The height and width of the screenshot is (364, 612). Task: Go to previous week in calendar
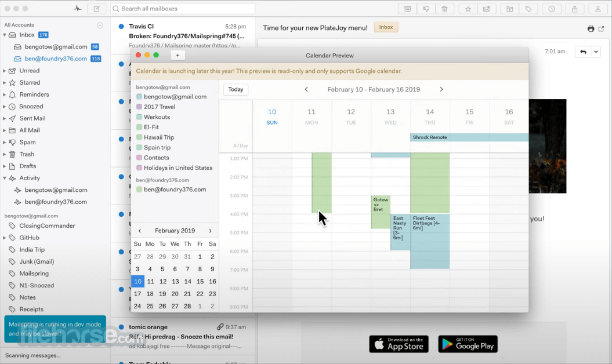306,89
